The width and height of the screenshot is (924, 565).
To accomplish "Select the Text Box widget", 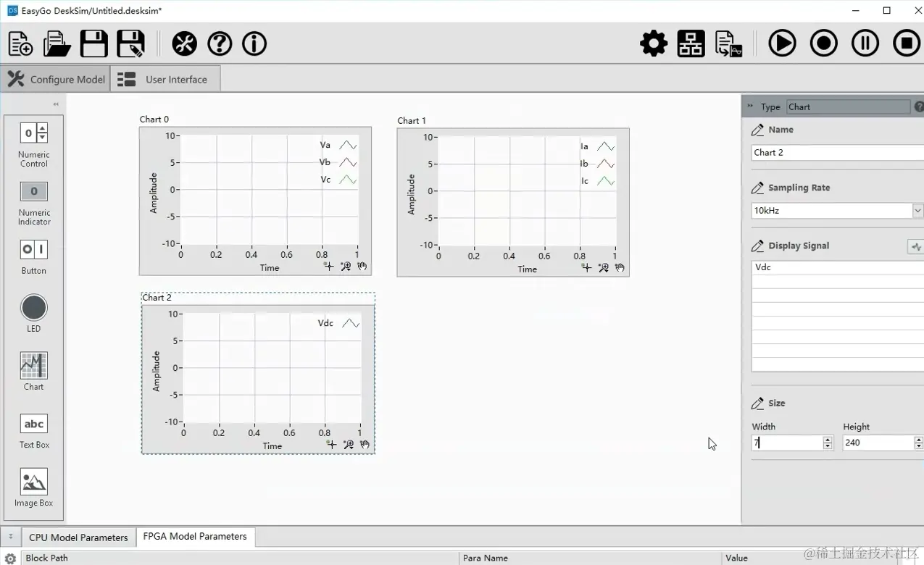I will (x=33, y=430).
